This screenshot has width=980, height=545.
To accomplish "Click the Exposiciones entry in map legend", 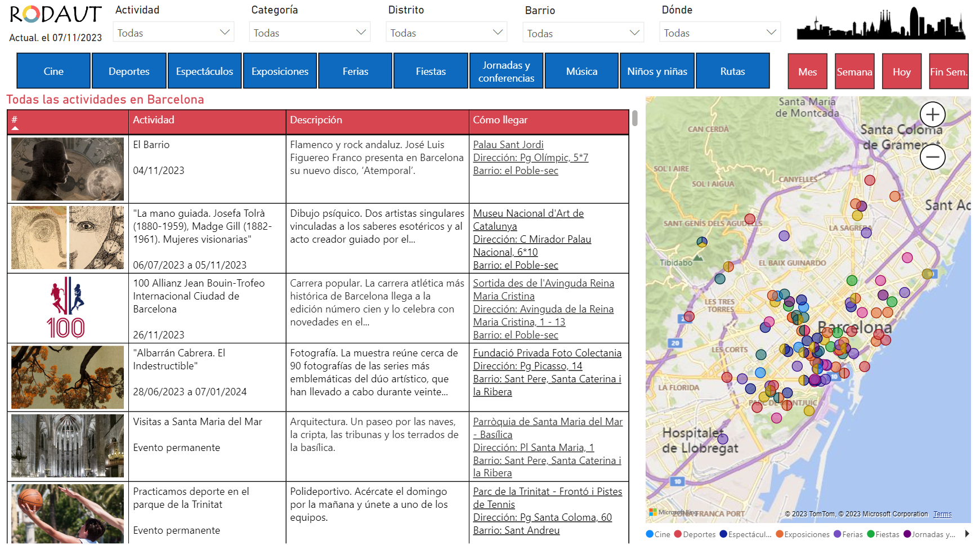I will [803, 534].
